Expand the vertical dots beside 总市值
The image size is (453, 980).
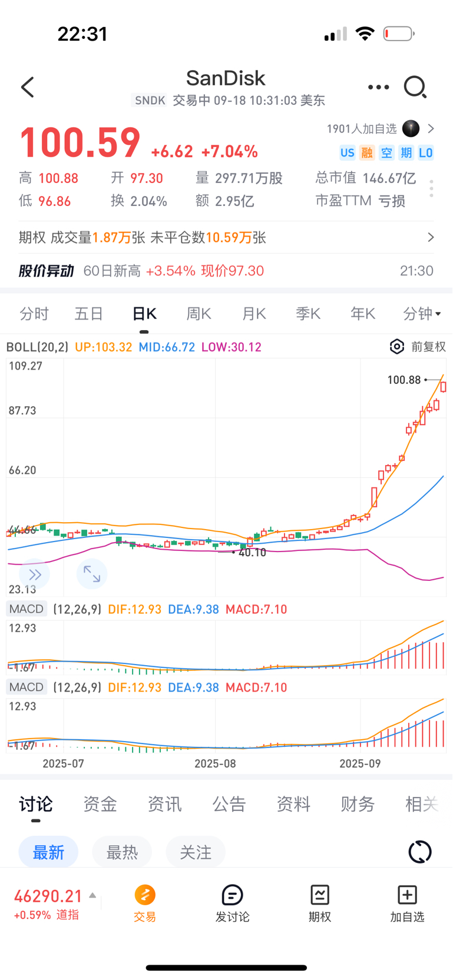(x=431, y=188)
